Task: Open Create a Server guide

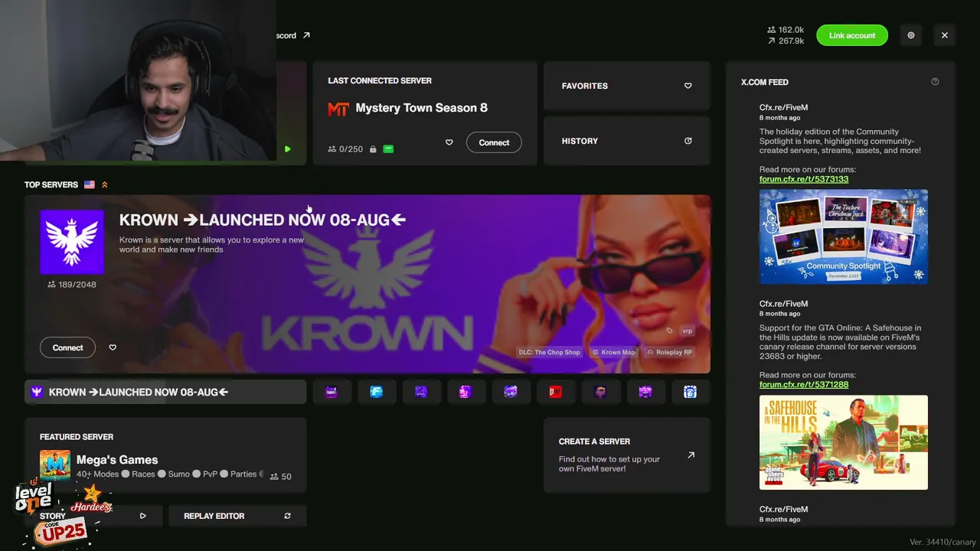Action: (627, 455)
